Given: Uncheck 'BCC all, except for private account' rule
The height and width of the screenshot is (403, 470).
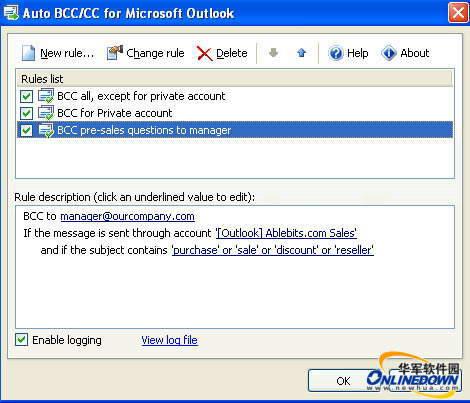Looking at the screenshot, I should pos(26,96).
